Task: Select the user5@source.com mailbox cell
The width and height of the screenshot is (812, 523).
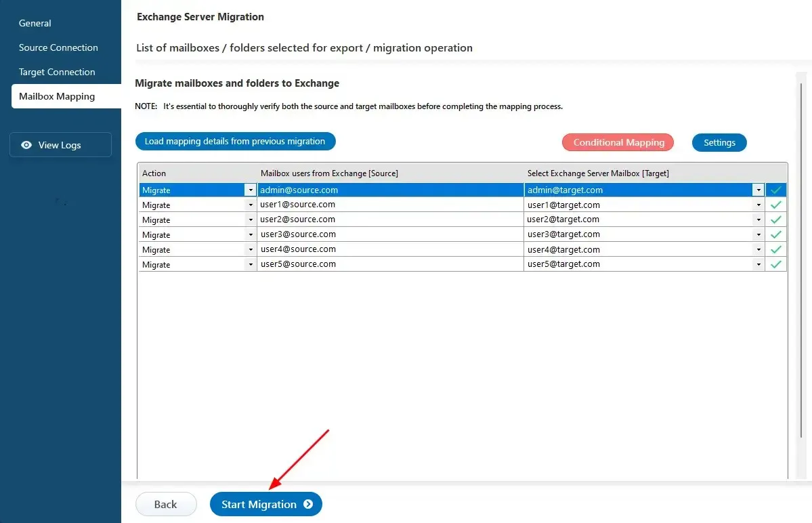Action: point(391,264)
